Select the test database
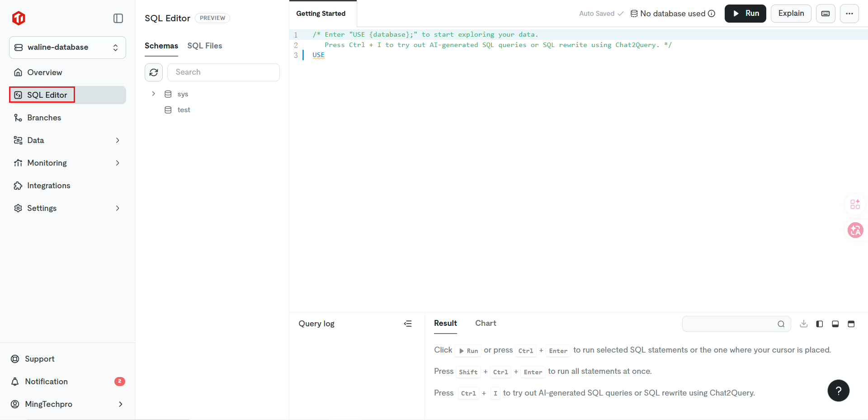This screenshot has height=420, width=868. [184, 110]
